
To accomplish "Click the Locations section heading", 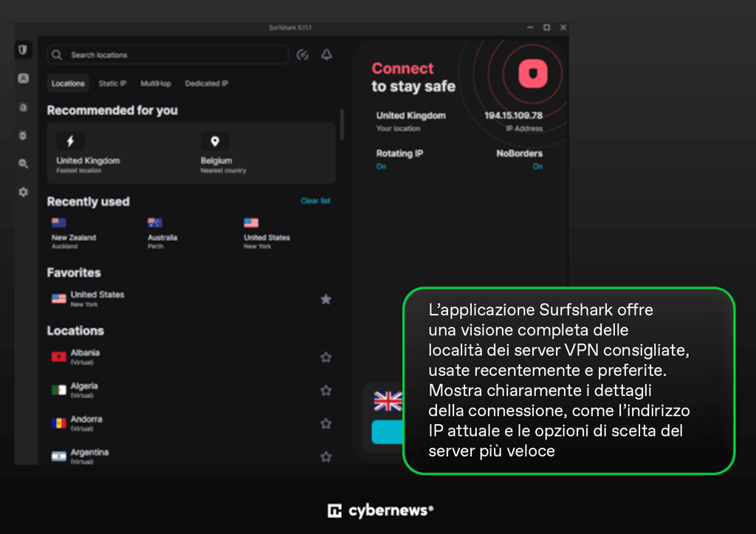I will pos(75,330).
